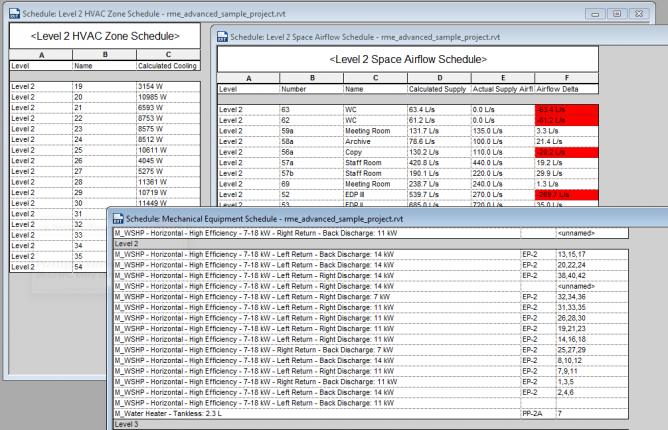
Task: Select the EDP III space name cell
Action: tap(375, 195)
